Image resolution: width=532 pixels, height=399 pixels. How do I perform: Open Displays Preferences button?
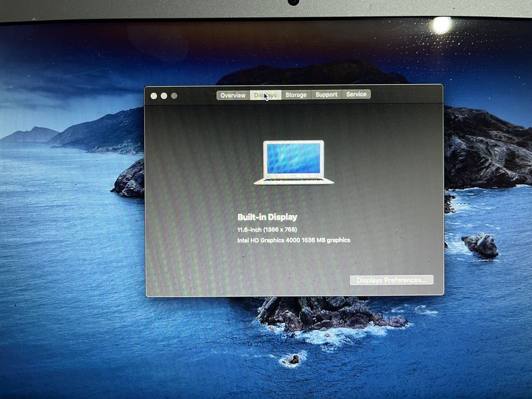(392, 280)
